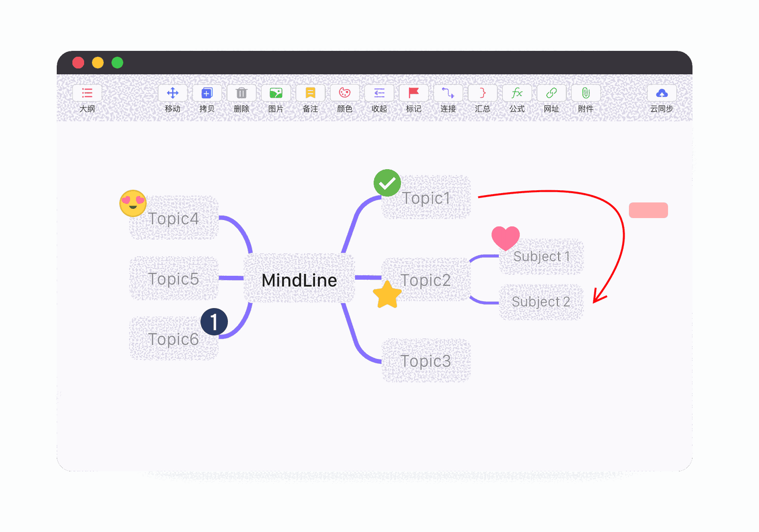Open the 颜色 color palette
Screen dimensions: 759x532
(345, 93)
